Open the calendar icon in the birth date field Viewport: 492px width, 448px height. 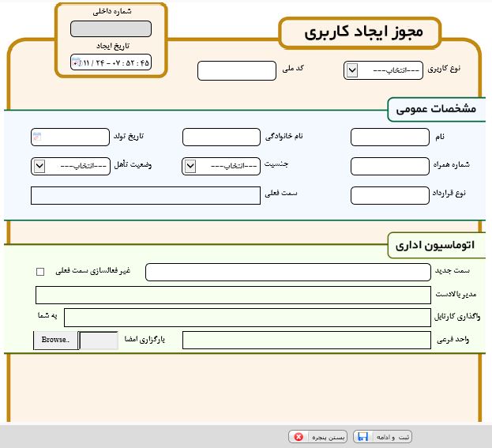pyautogui.click(x=37, y=137)
